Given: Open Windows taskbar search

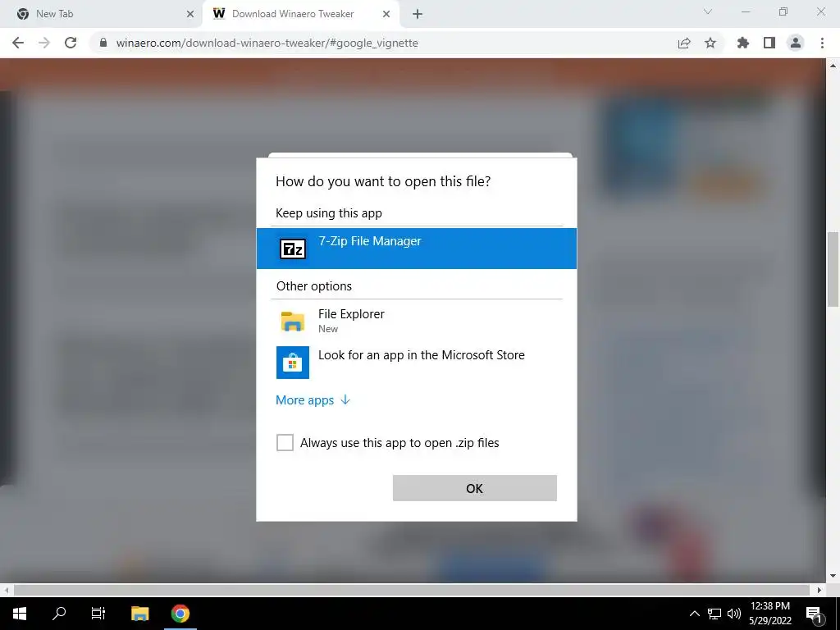Looking at the screenshot, I should (59, 614).
